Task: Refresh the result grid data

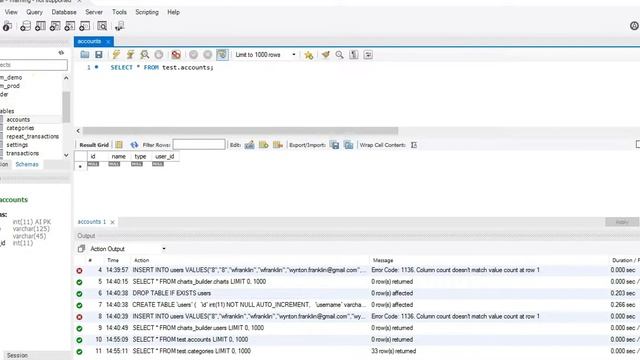Action: [x=134, y=144]
